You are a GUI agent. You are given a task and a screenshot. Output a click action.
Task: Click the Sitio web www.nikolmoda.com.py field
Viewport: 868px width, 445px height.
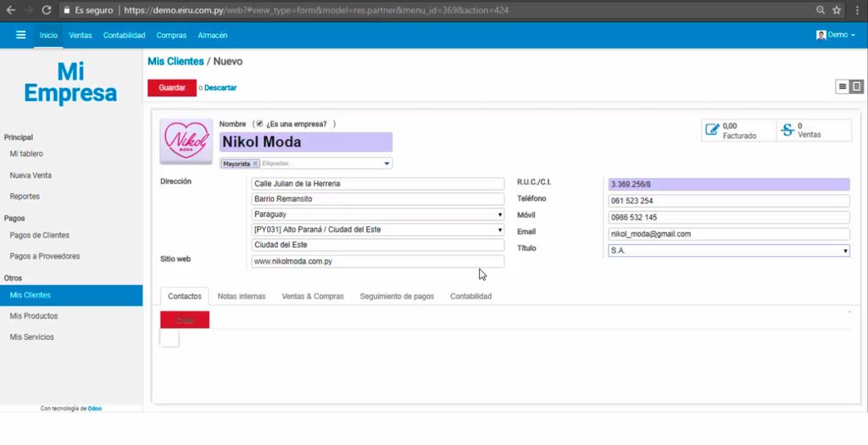[377, 261]
